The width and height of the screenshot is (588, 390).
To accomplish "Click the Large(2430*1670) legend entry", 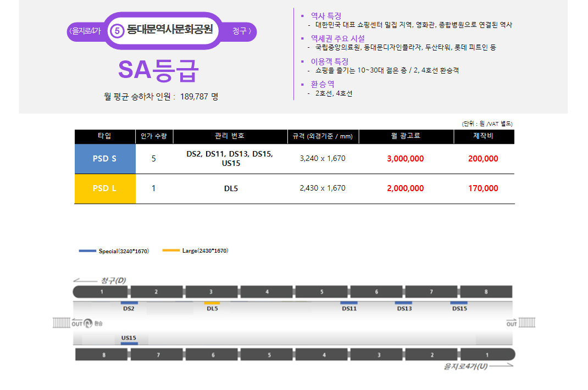I will pyautogui.click(x=196, y=250).
